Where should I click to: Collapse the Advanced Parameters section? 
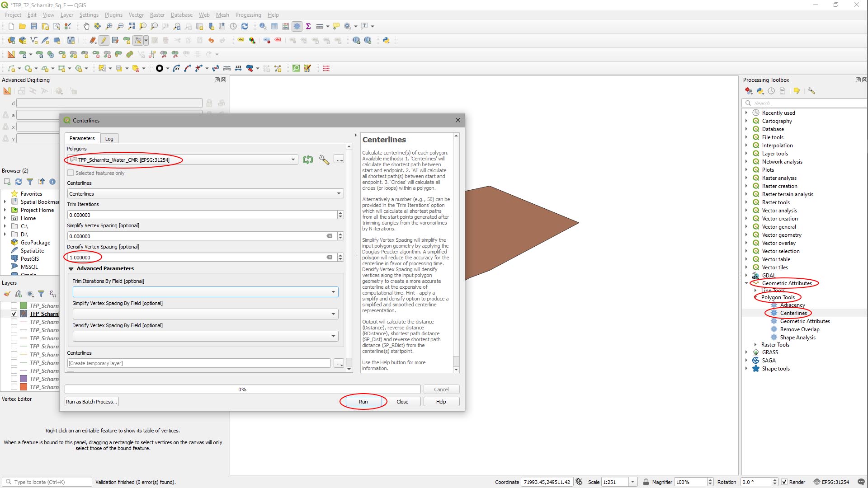tap(71, 269)
